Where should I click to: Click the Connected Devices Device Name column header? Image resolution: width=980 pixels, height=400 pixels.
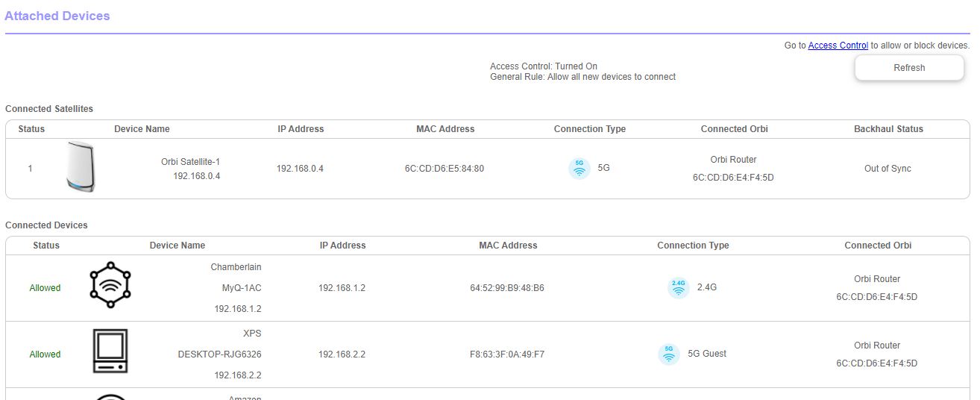pos(177,246)
